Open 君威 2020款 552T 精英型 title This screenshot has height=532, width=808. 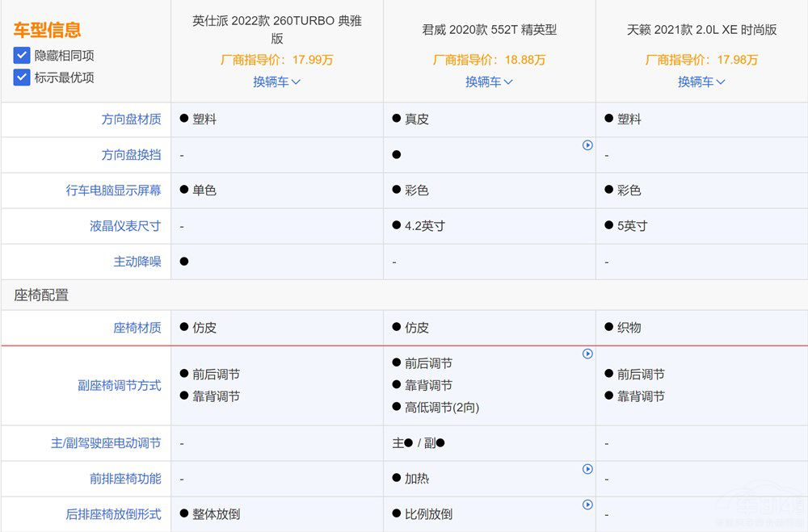pos(489,30)
